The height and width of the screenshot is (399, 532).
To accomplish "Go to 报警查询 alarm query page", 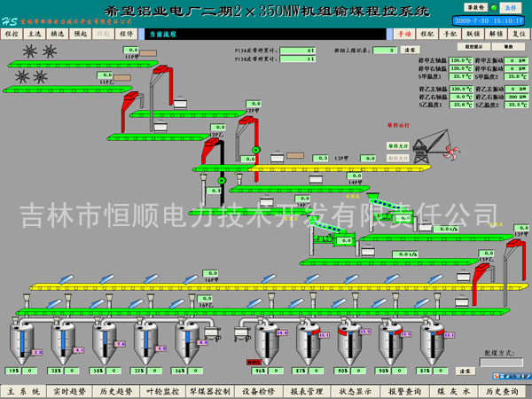I will [x=404, y=391].
